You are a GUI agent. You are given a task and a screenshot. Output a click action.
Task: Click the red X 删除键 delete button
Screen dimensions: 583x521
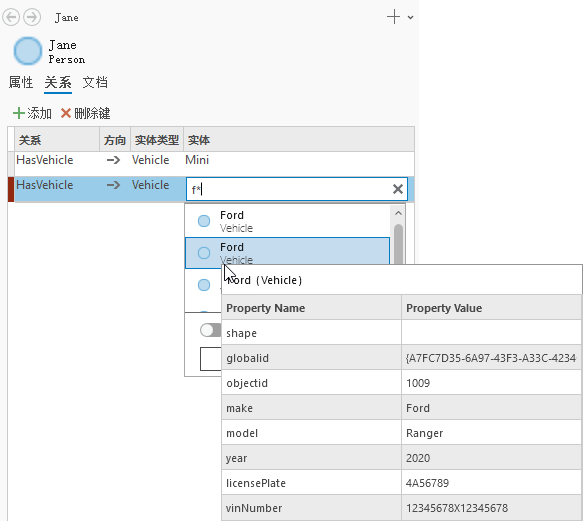point(86,113)
